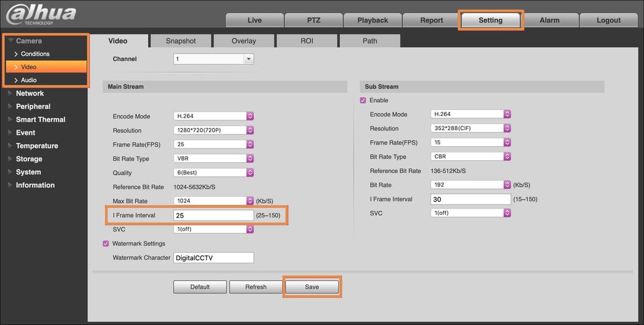Open the Main Stream Encode Mode dropdown
The width and height of the screenshot is (644, 325).
tap(214, 116)
